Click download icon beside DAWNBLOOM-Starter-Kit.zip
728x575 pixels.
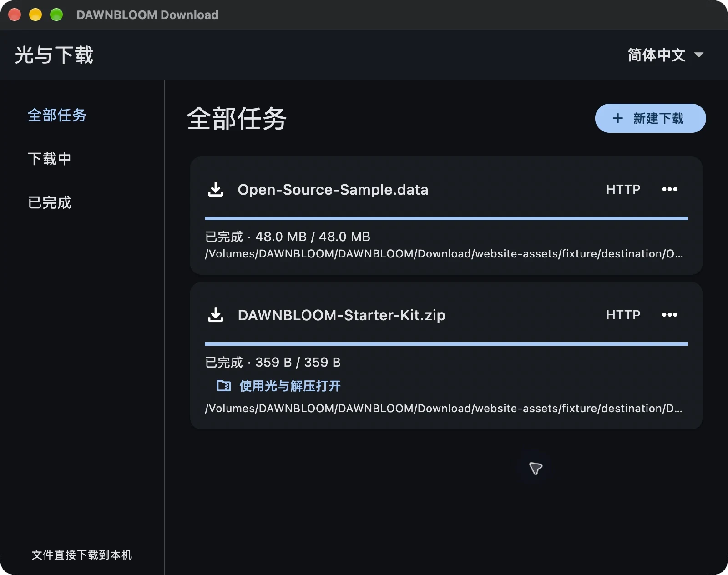216,315
